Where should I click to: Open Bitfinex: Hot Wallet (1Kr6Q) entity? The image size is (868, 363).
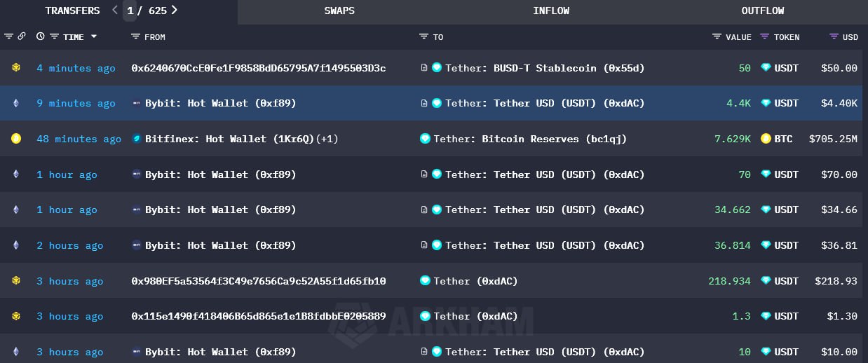[229, 139]
